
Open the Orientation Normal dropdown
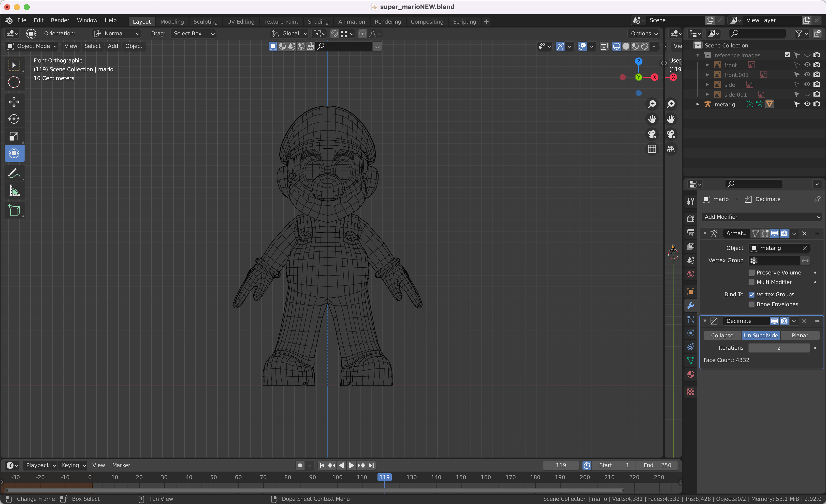(116, 33)
